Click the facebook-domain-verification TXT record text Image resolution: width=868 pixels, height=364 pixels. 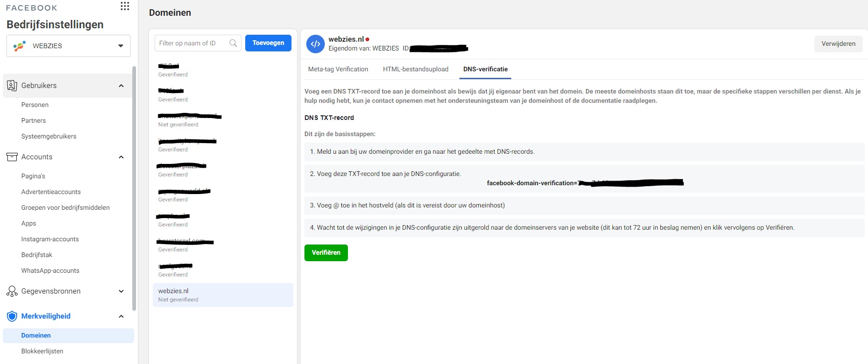click(585, 183)
